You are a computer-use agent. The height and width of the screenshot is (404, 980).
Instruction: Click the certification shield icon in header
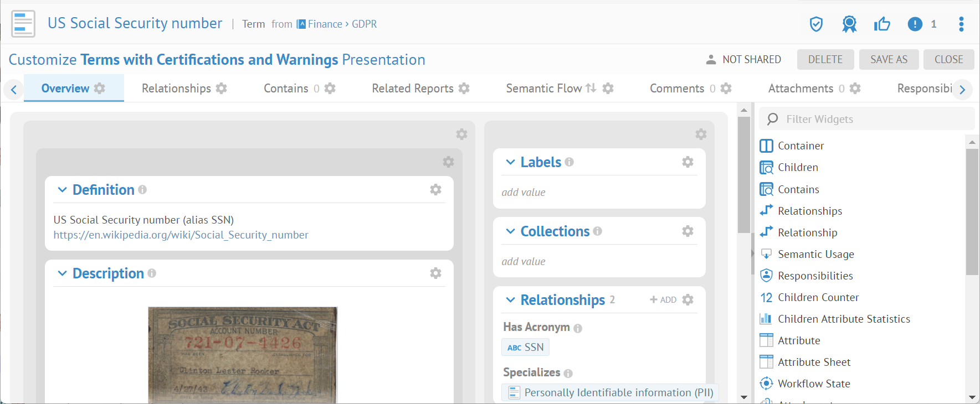[816, 24]
